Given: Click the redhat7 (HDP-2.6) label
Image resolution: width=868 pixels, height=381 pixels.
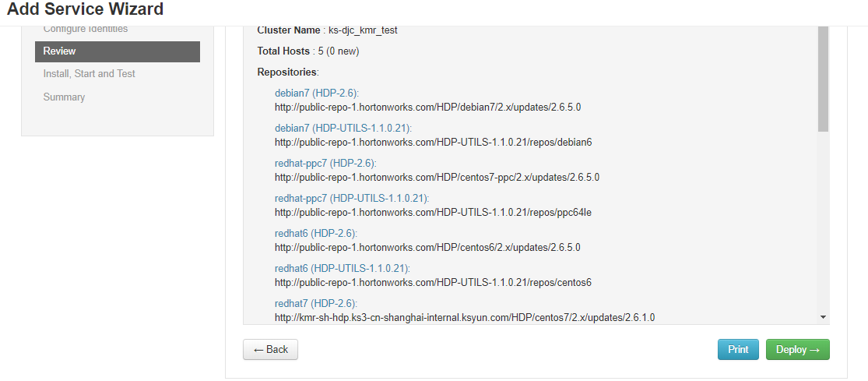Looking at the screenshot, I should (316, 303).
